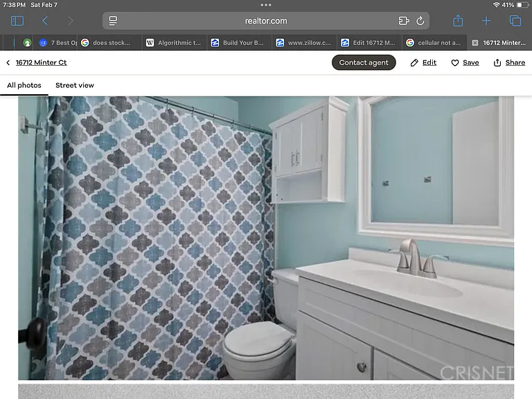Click the pencil Edit icon
532x399 pixels.
click(x=414, y=63)
